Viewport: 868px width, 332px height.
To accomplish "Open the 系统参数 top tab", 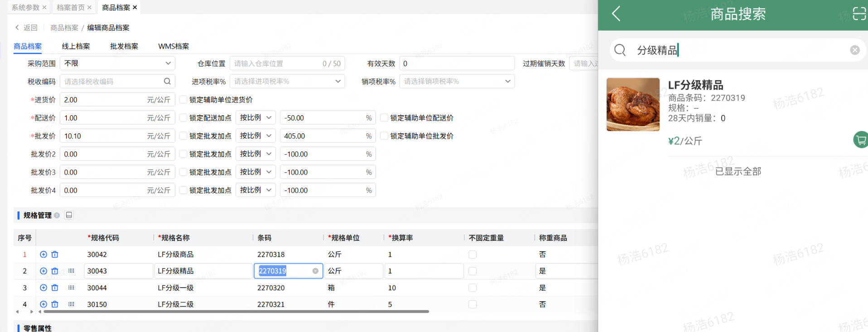I will pos(25,7).
